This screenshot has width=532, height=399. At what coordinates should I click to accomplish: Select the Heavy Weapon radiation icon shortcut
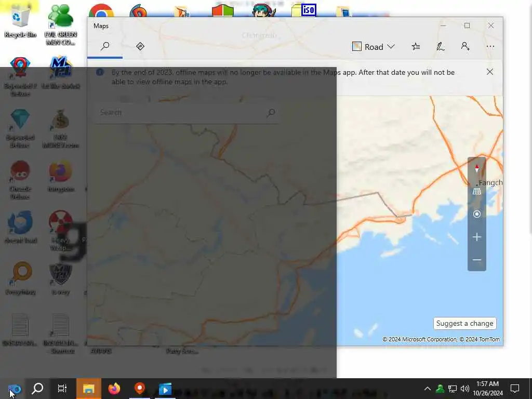(60, 231)
